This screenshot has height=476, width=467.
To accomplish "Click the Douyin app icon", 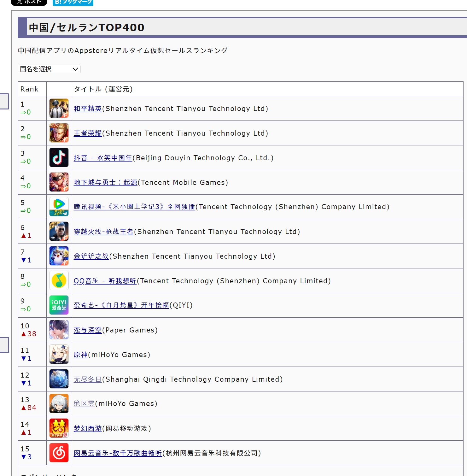I will [59, 157].
